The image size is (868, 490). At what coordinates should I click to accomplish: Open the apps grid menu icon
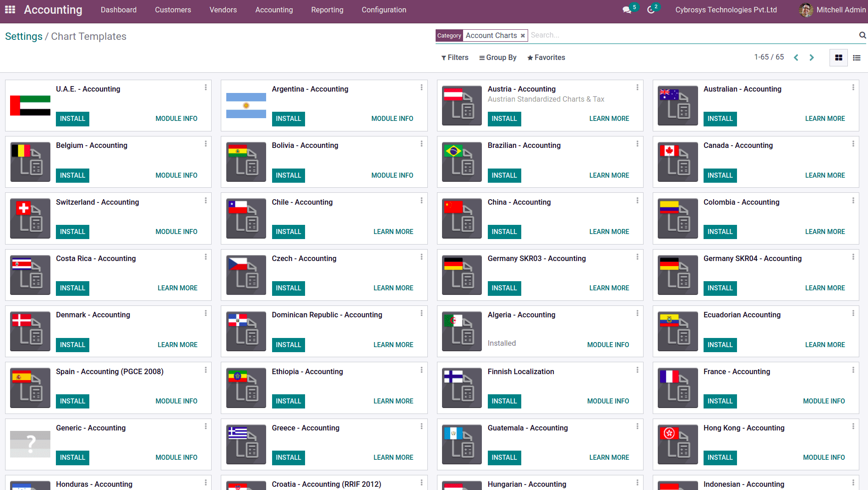(x=10, y=10)
